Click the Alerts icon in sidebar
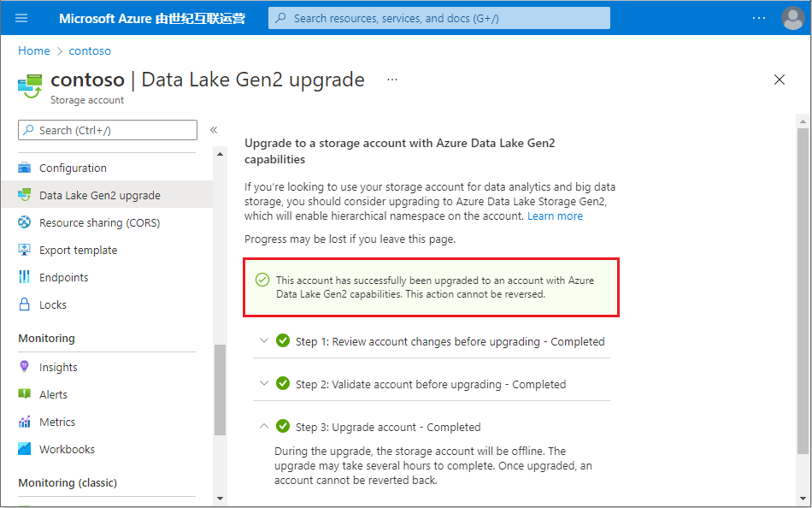The image size is (812, 508). 24,394
